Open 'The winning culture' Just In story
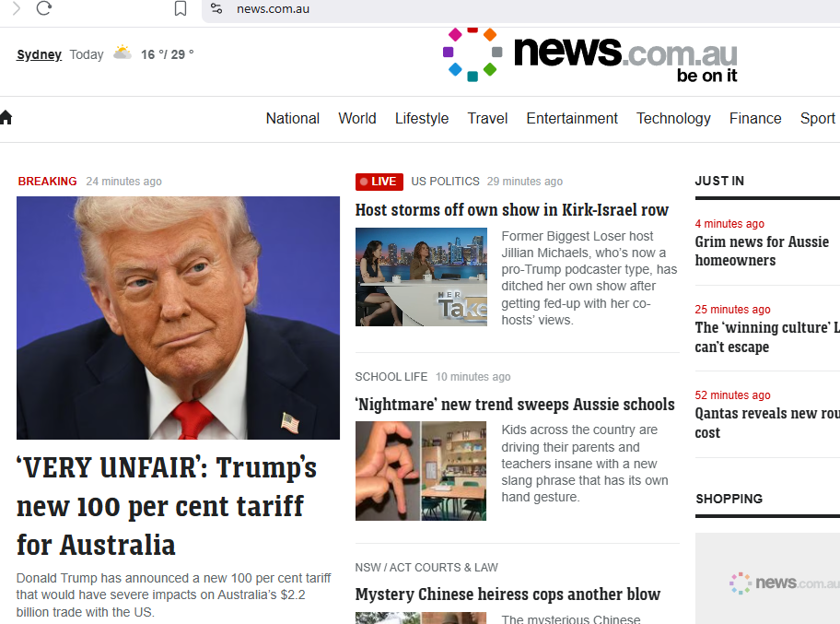Screen dimensions: 840x624 767,336
